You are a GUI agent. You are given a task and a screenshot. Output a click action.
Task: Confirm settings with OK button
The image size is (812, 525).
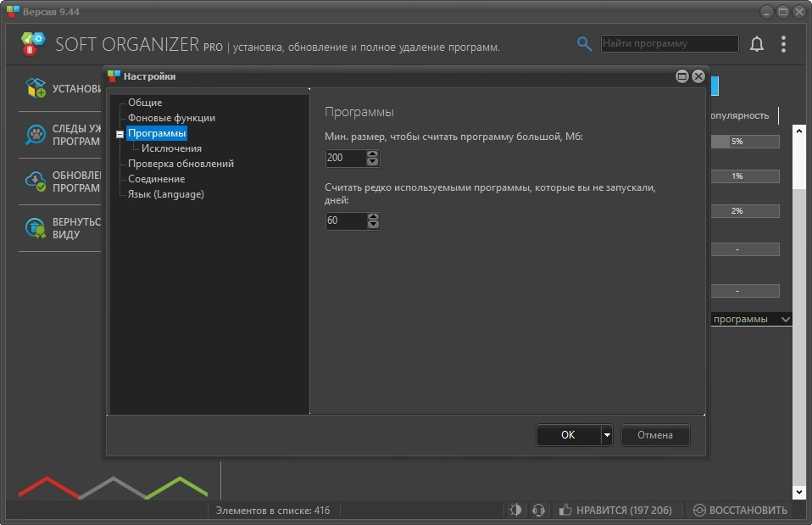click(568, 435)
